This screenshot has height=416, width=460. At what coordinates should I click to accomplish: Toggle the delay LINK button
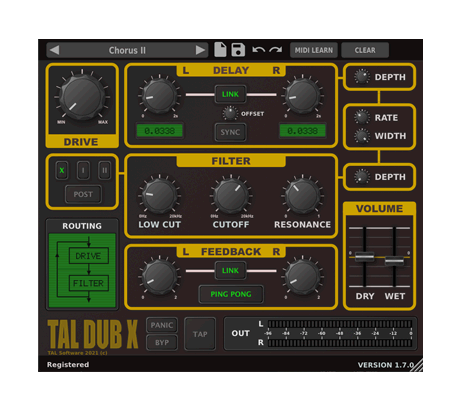(x=230, y=94)
